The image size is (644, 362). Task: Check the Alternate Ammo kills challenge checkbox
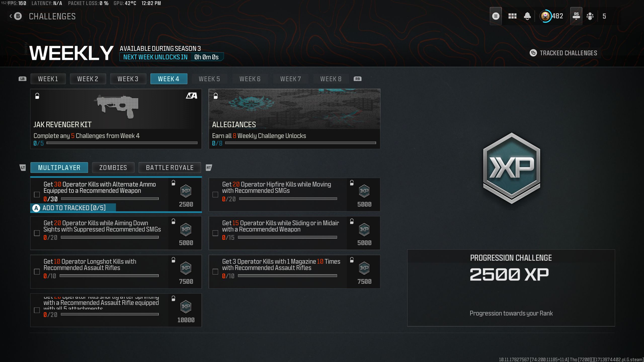[37, 195]
